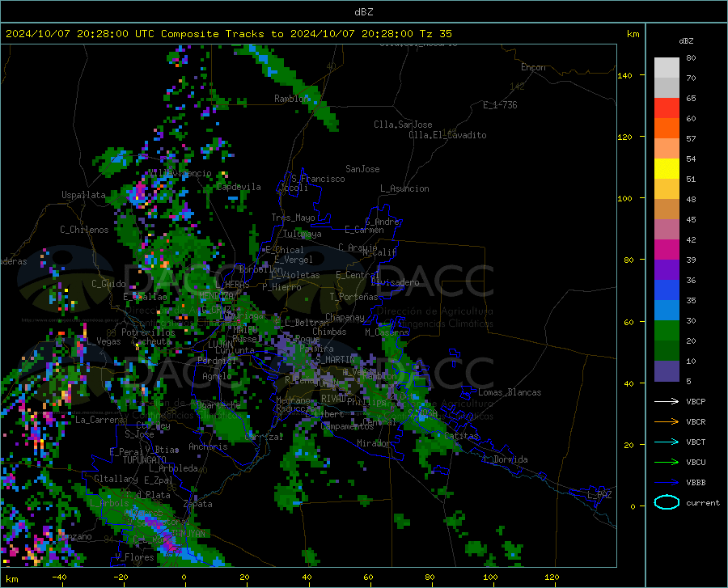Viewport: 728px width, 588px height.
Task: Select the bright green swatch below 30
Action: point(667,331)
